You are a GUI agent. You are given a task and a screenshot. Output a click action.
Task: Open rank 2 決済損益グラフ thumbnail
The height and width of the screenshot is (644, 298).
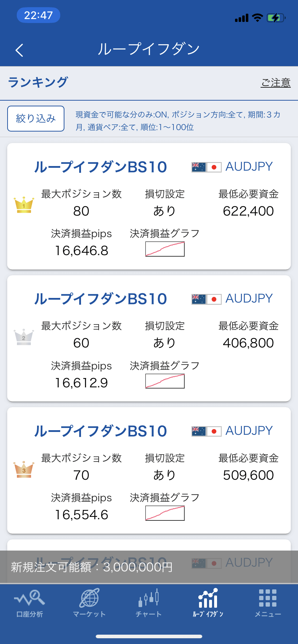tap(165, 381)
